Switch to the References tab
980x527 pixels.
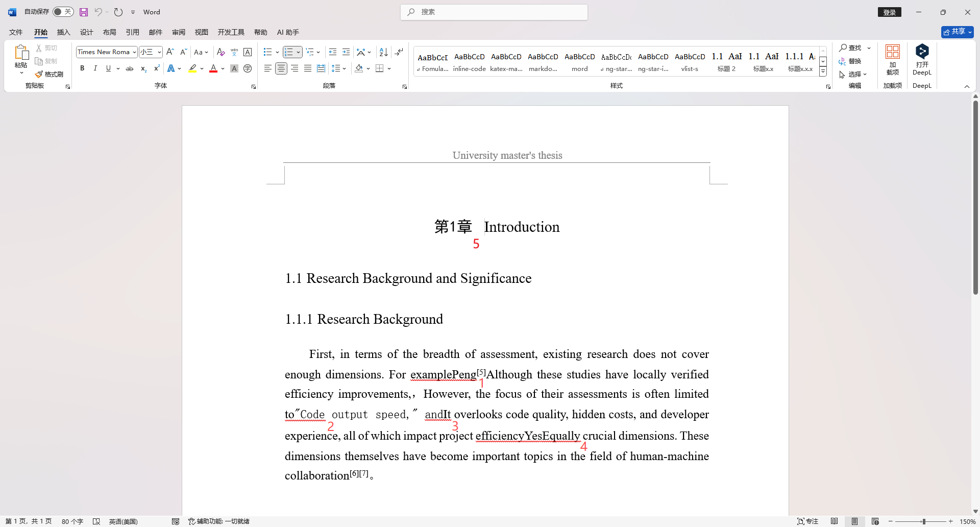pos(132,32)
